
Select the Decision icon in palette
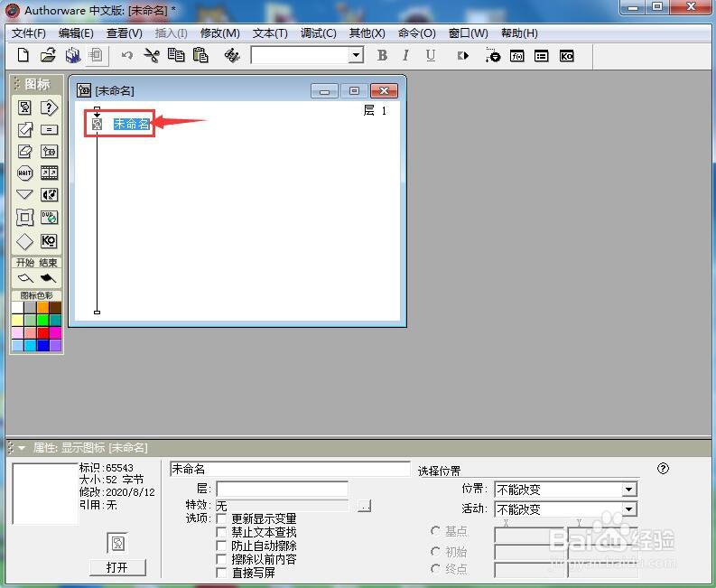point(49,107)
